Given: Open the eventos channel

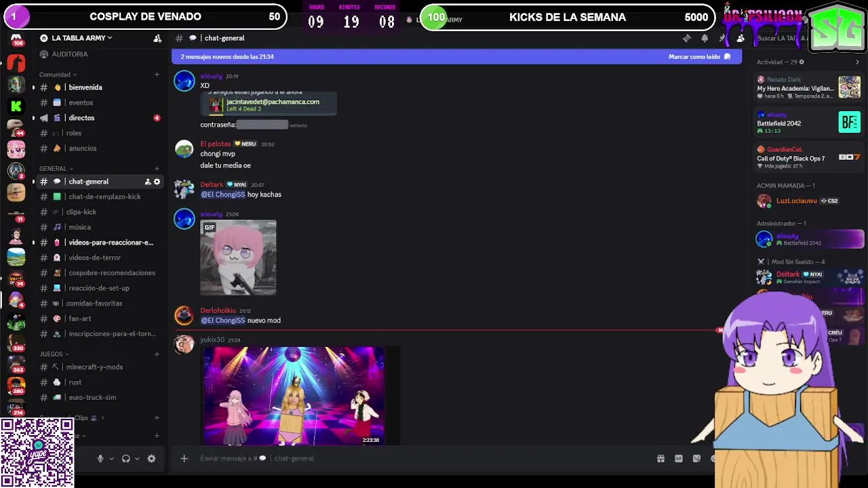Looking at the screenshot, I should 99,103.
